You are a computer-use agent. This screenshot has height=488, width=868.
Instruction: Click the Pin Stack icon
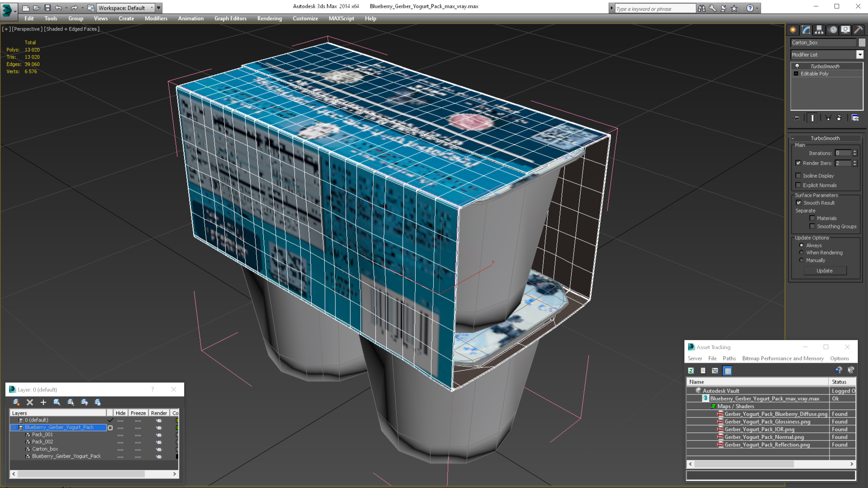pyautogui.click(x=797, y=118)
